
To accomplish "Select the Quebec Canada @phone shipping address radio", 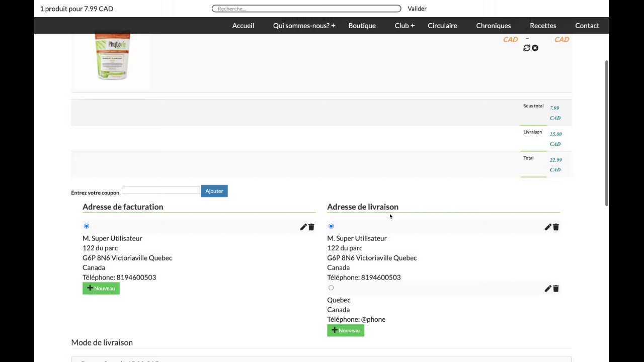I will tap(331, 288).
